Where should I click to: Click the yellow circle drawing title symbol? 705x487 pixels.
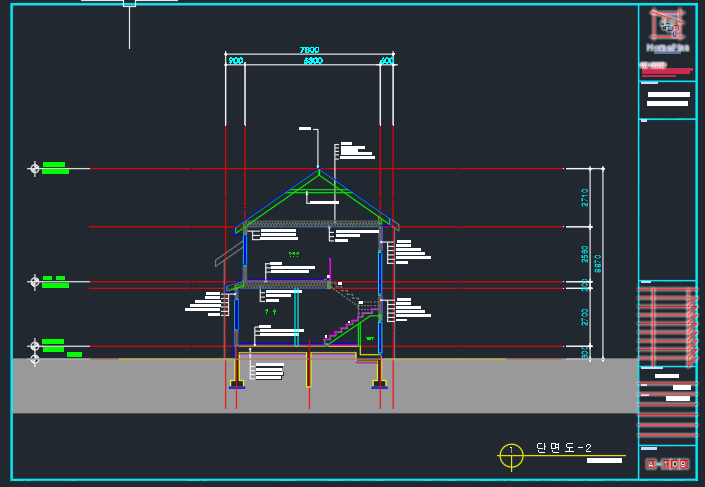pyautogui.click(x=511, y=456)
